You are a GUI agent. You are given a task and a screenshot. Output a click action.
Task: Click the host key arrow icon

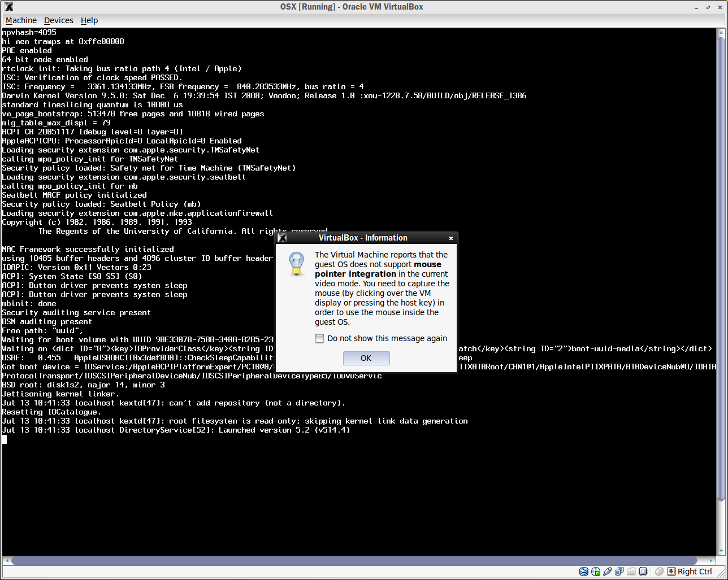click(671, 572)
